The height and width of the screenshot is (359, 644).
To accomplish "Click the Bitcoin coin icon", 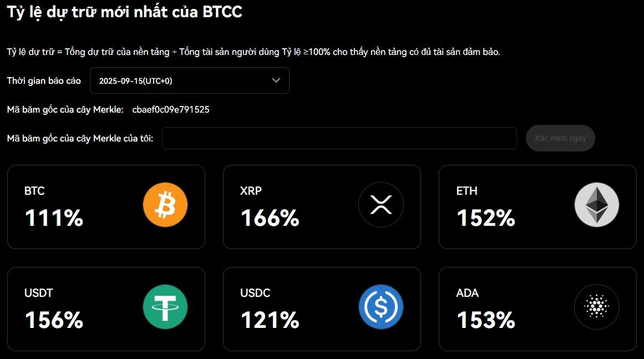I will tap(165, 205).
